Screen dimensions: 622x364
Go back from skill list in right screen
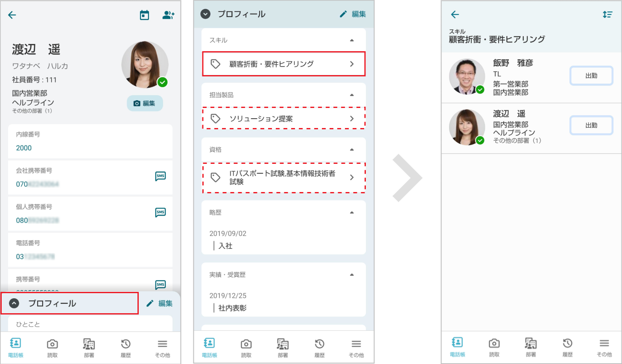(455, 15)
